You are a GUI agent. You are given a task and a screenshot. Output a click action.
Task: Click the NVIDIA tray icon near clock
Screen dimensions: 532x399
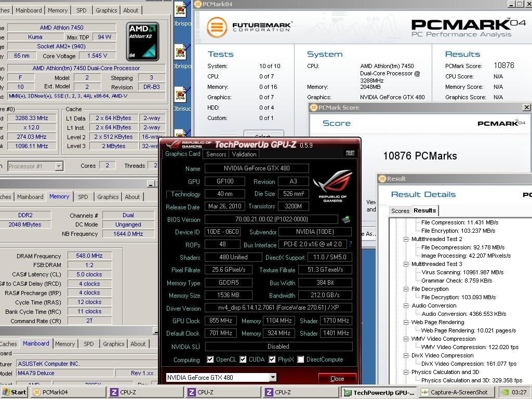(505, 392)
